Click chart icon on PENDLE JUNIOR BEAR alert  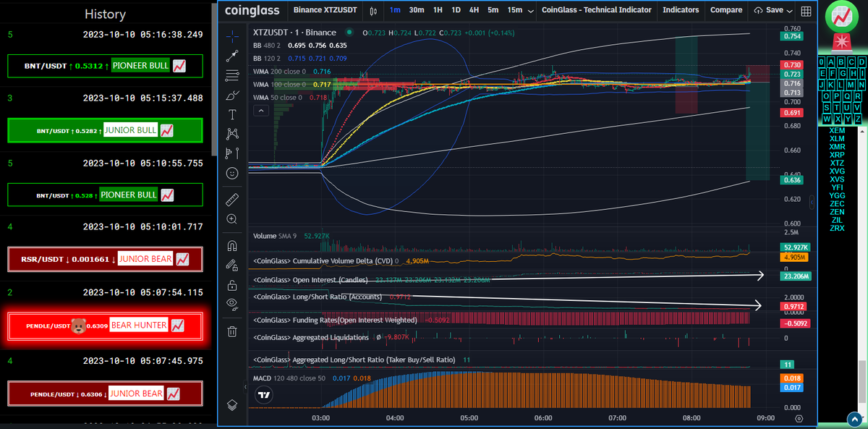[174, 394]
